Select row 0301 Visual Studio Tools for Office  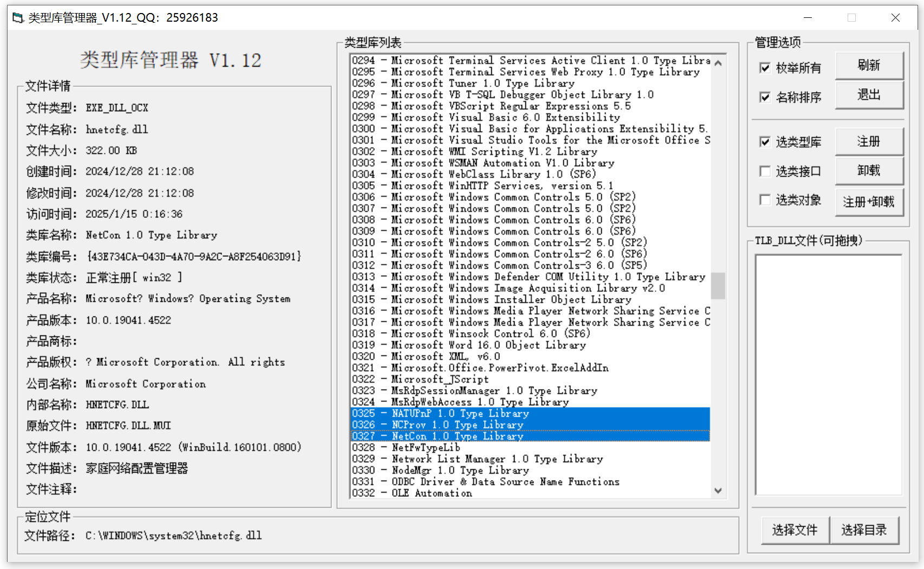click(530, 140)
